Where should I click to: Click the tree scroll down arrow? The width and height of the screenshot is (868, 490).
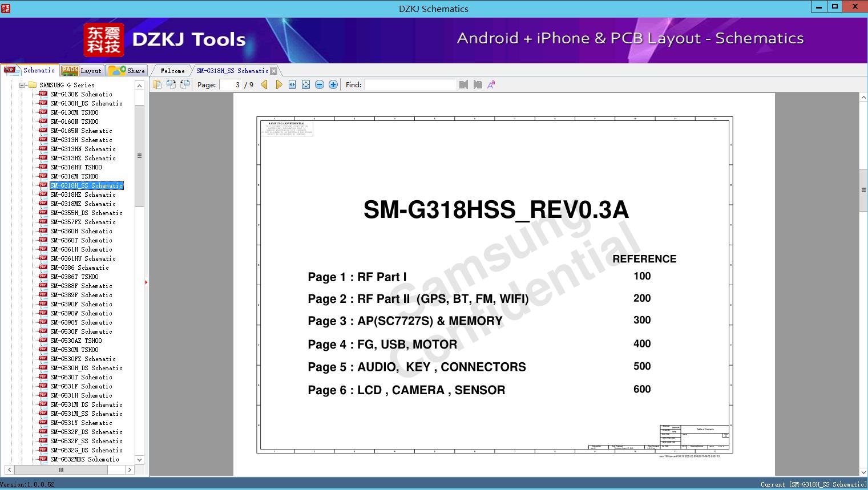(139, 459)
